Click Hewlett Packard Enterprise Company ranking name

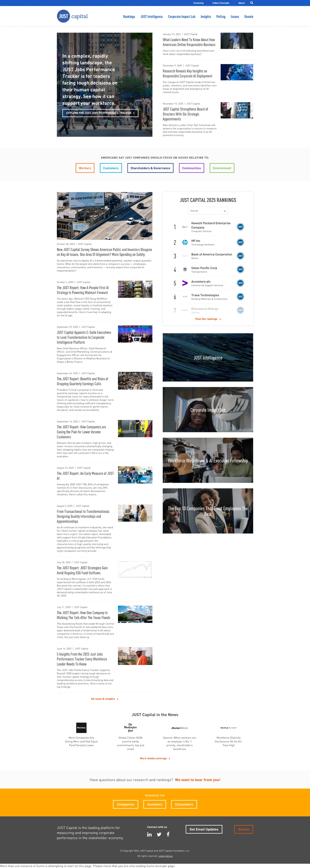211,225
